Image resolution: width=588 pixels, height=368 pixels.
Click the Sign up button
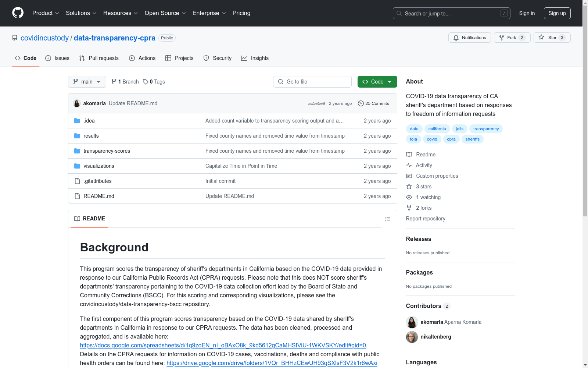[557, 13]
